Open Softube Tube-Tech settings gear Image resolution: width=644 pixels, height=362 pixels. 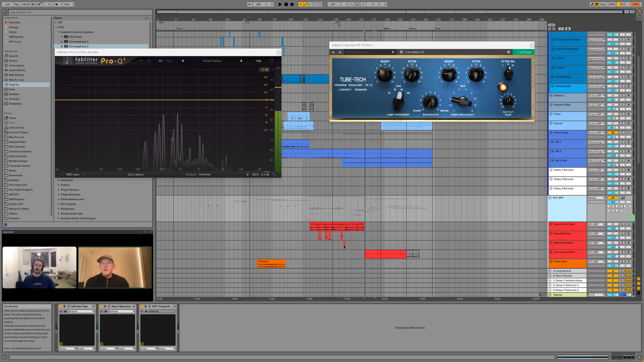point(508,52)
